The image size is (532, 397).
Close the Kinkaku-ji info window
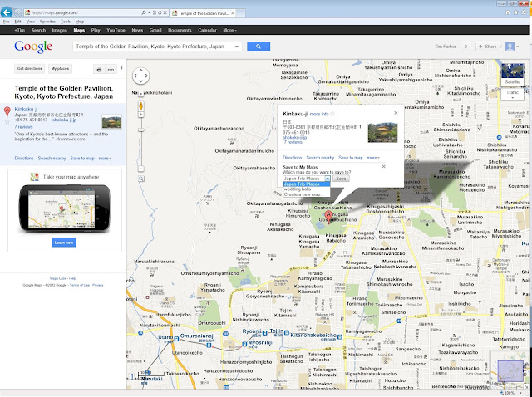pos(396,113)
